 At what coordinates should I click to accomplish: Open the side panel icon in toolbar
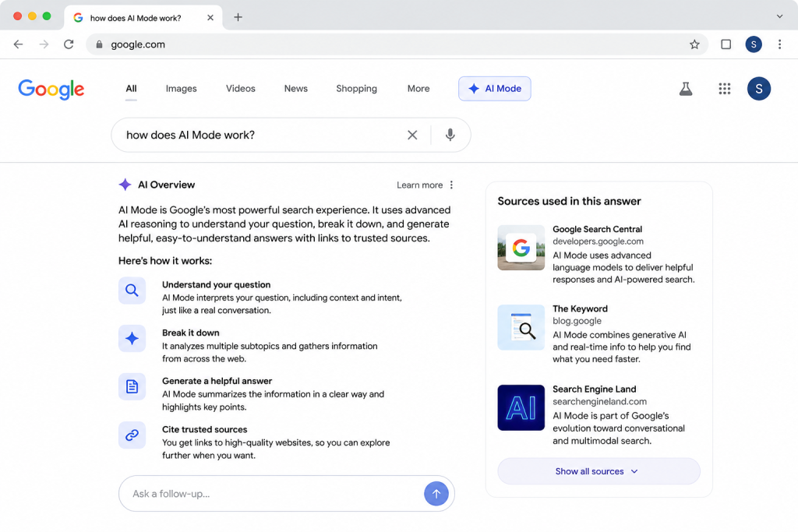point(726,44)
